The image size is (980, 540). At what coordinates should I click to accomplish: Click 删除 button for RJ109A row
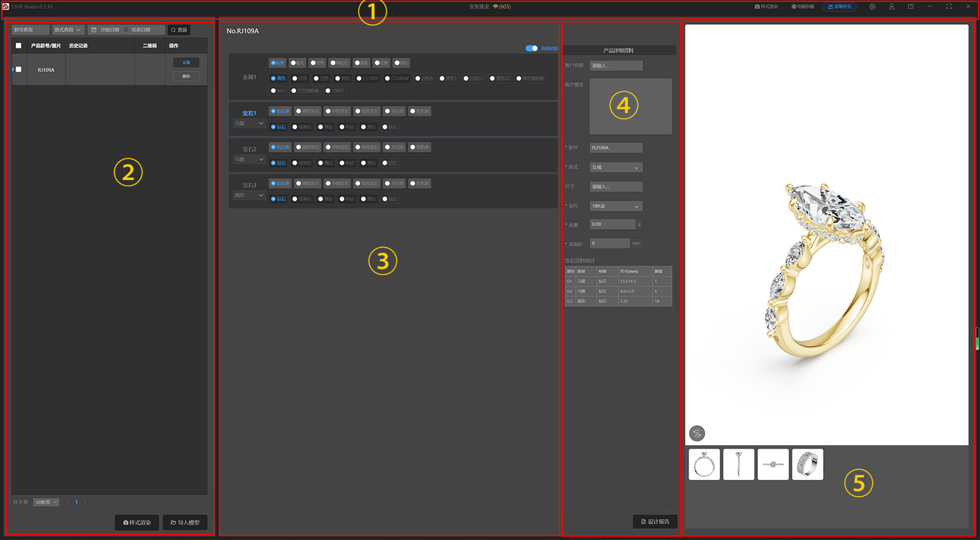(186, 76)
